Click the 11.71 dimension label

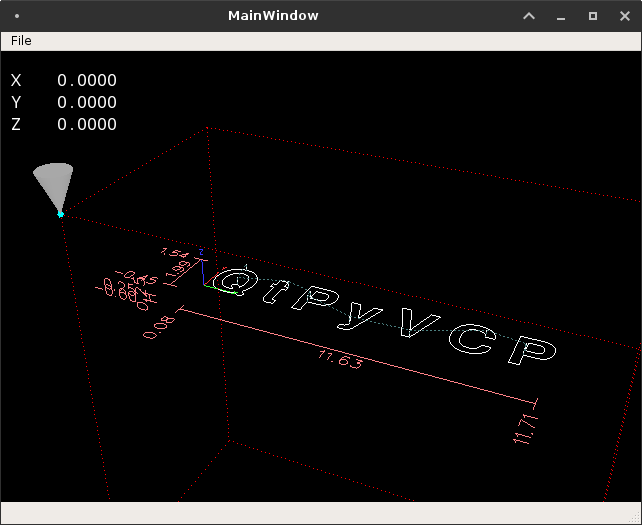tap(526, 429)
